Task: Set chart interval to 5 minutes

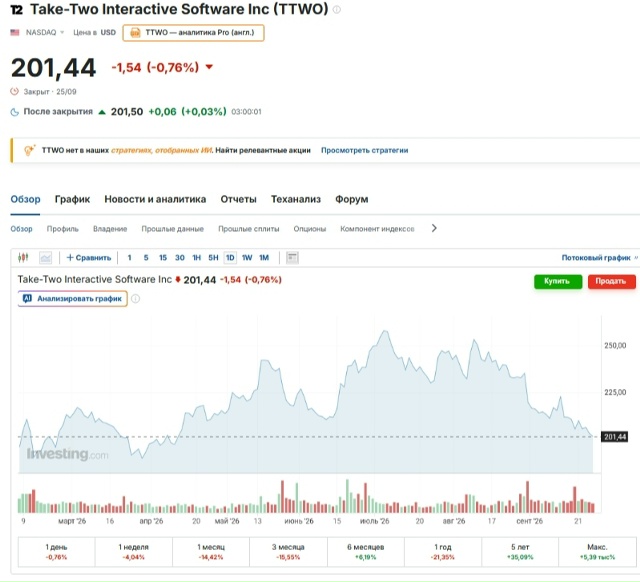Action: tap(146, 258)
